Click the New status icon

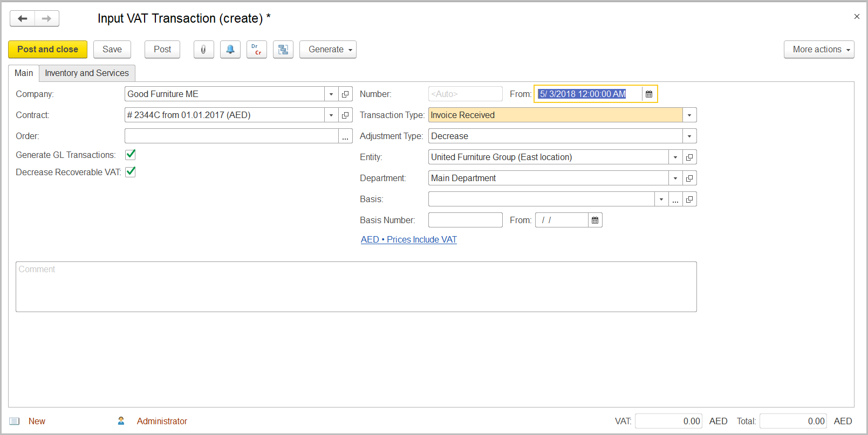coord(15,421)
